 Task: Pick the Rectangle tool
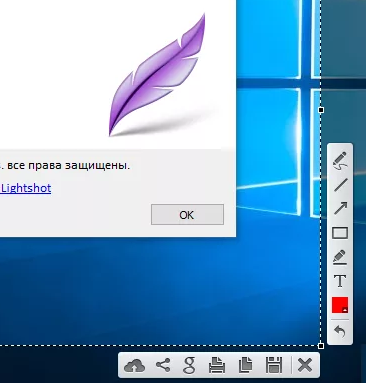340,233
